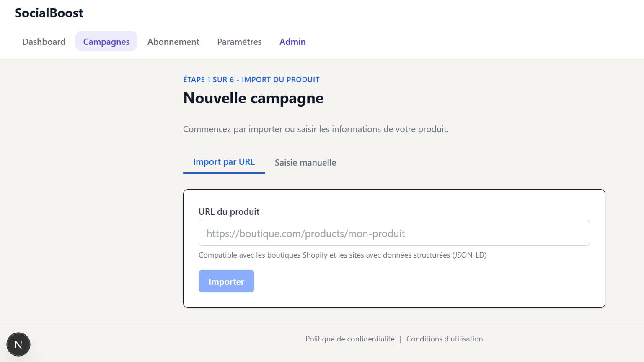
Task: Open the Politique de confidentialité page
Action: (x=350, y=339)
